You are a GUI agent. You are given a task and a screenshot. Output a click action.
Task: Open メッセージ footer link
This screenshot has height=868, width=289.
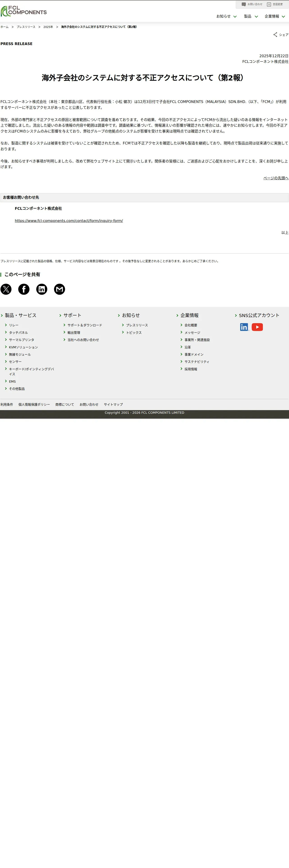click(x=192, y=333)
